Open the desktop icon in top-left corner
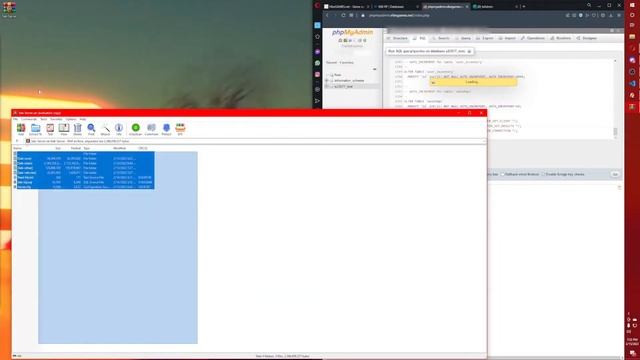The image size is (640, 360). (x=9, y=10)
